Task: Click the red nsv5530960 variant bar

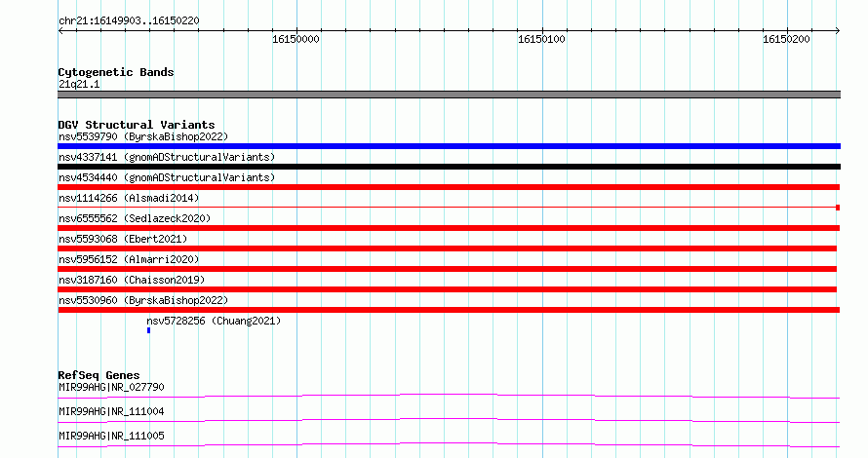Action: pyautogui.click(x=449, y=310)
